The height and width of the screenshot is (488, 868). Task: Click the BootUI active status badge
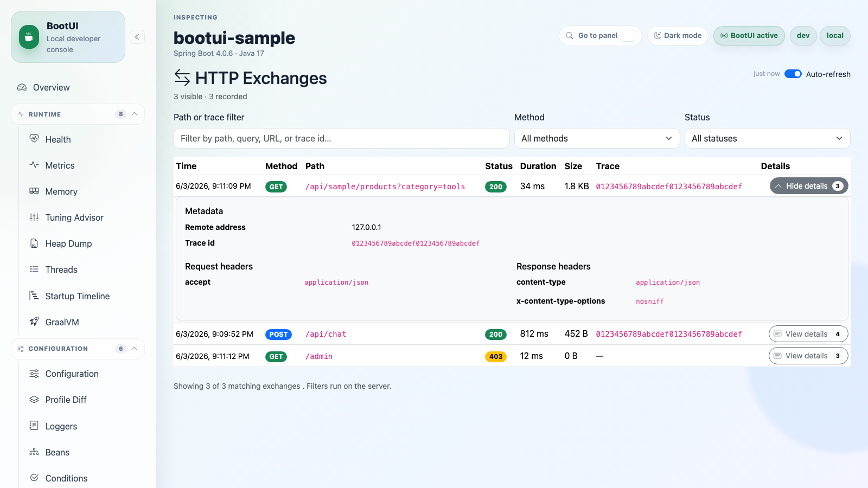pos(749,36)
